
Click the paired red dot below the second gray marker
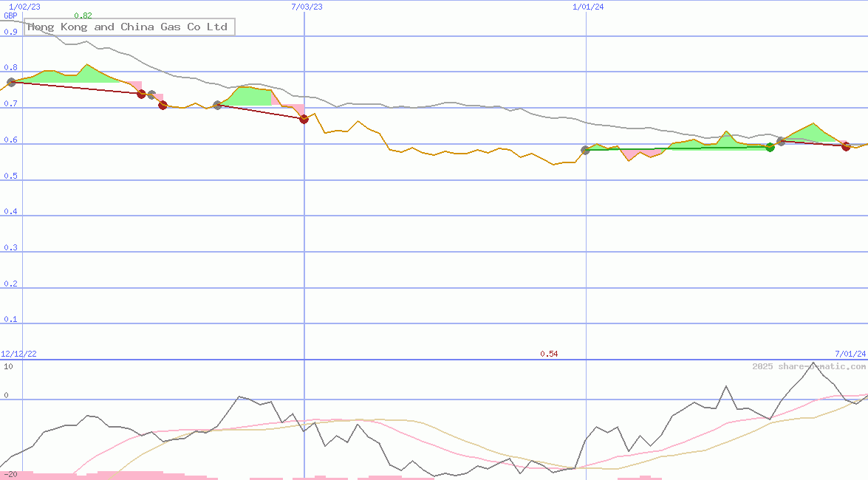(x=163, y=105)
